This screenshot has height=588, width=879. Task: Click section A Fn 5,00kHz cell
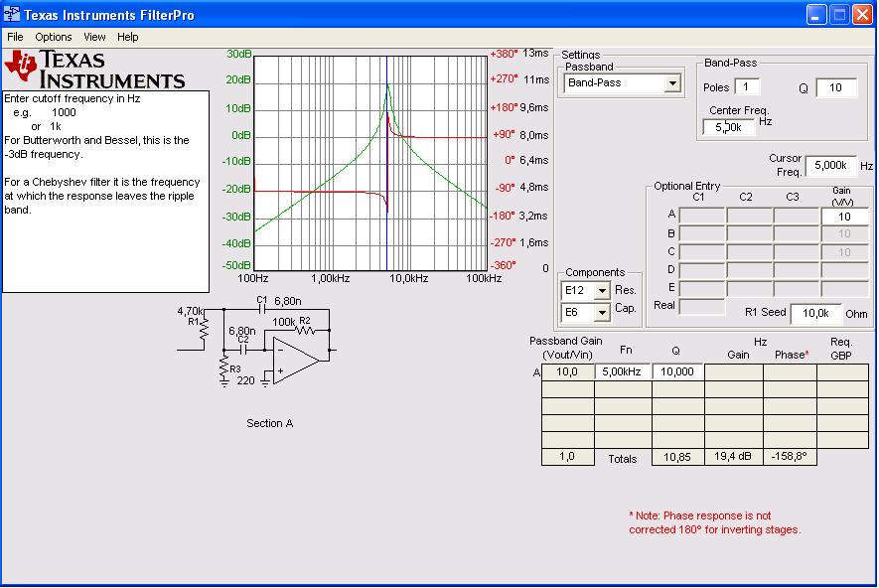622,371
